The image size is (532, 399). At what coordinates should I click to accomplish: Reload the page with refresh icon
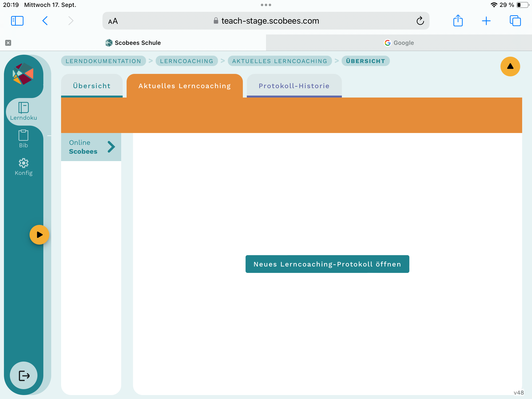point(420,21)
